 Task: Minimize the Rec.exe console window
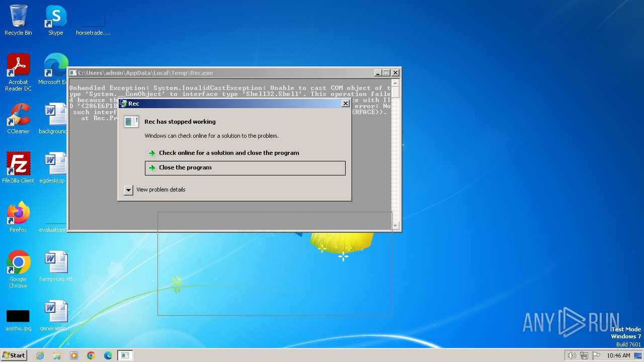click(x=378, y=73)
